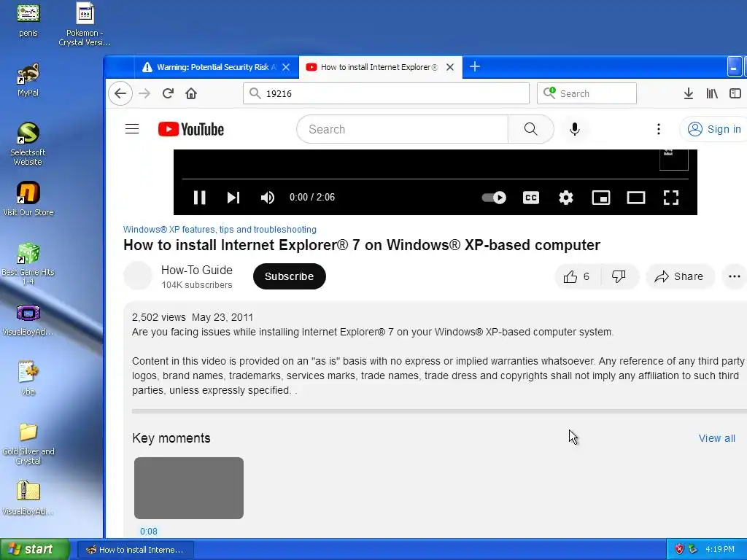Open the browser library icon
This screenshot has height=560, width=747.
click(712, 93)
